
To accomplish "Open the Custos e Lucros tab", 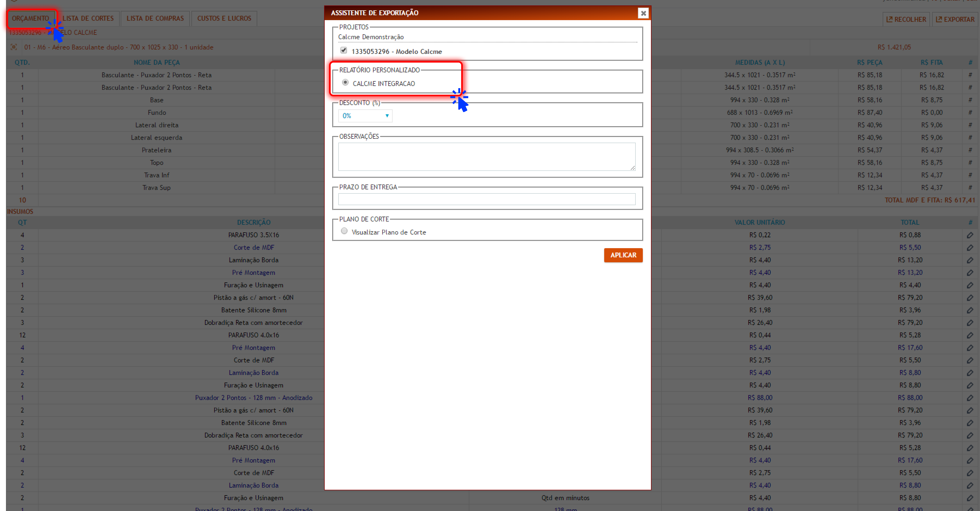I will click(224, 18).
